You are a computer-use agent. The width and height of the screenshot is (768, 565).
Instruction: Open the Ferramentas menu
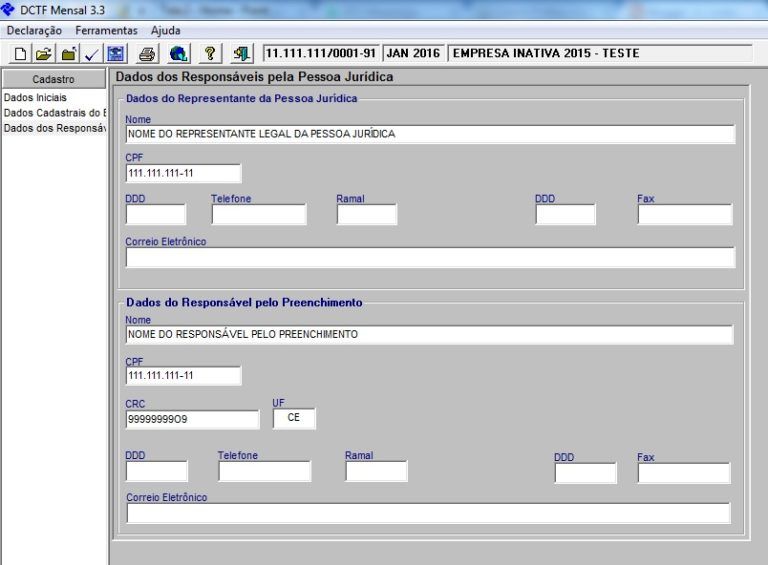(x=106, y=31)
